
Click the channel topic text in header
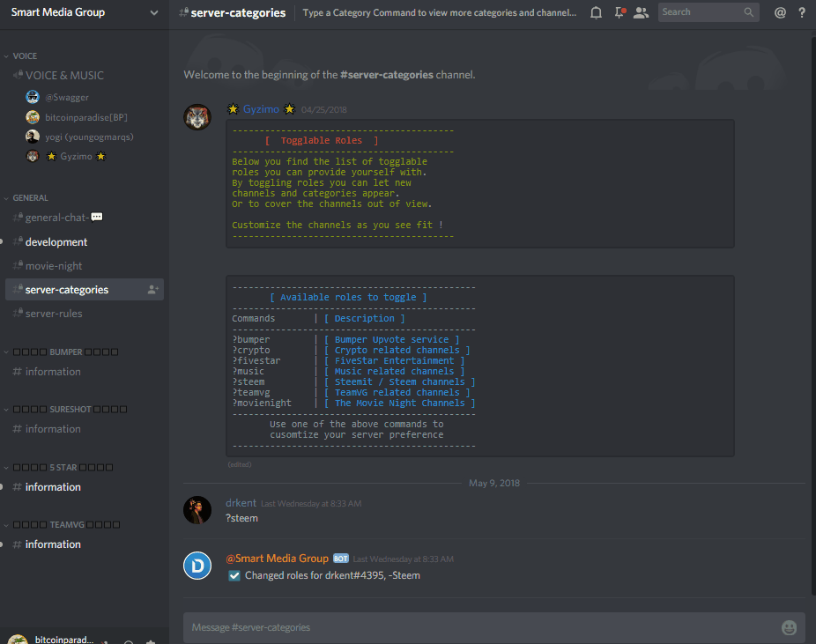pyautogui.click(x=439, y=12)
